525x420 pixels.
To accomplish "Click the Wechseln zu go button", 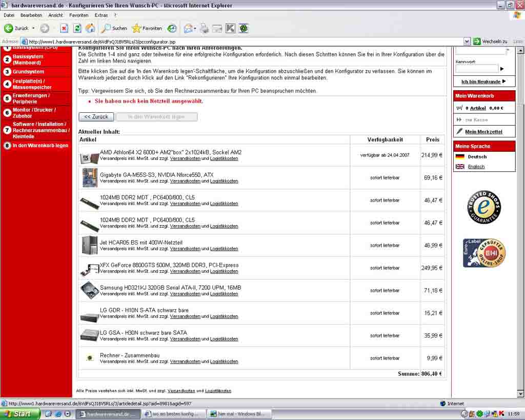I will [x=490, y=42].
